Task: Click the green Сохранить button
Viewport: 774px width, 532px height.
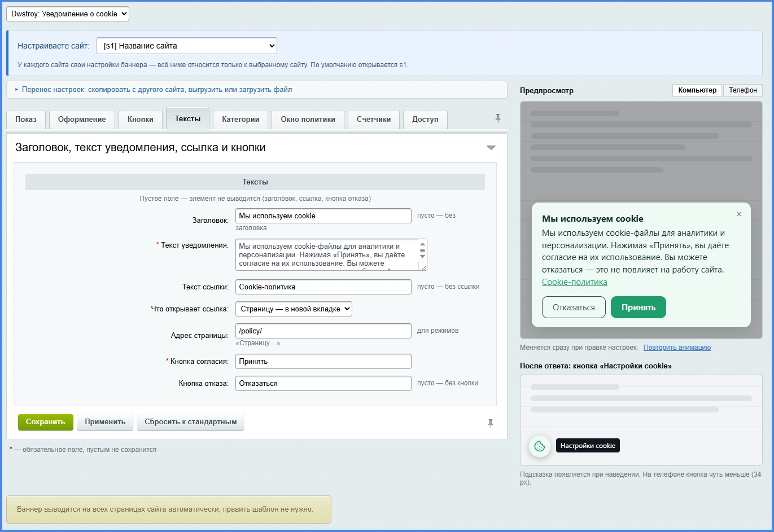Action: [46, 422]
